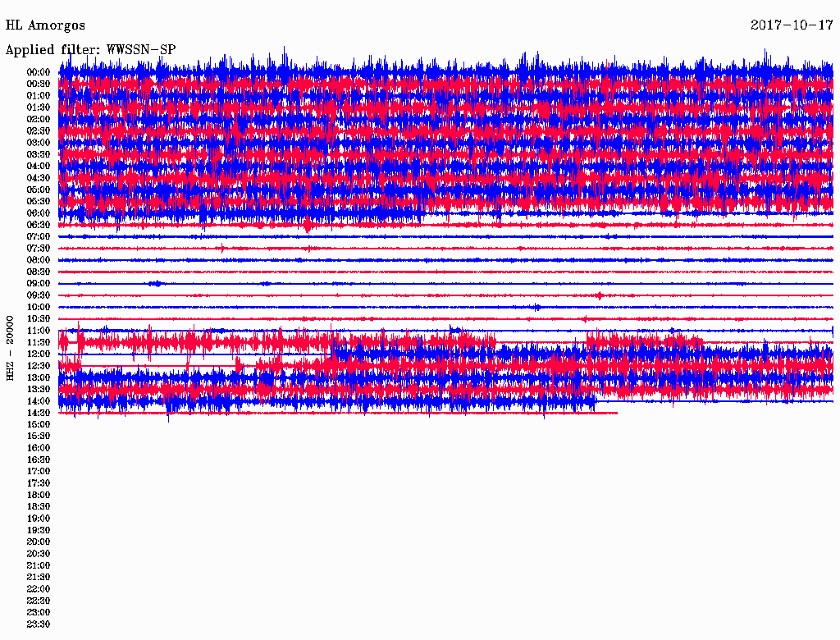Select the 19:30 time label
Screen dimensions: 840x640
(x=39, y=530)
